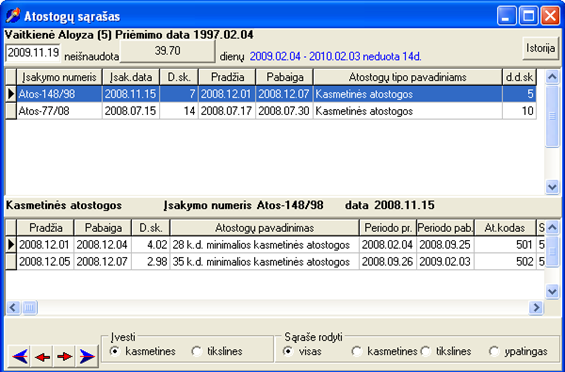Click 'Kasmetinės atostogos' in Atos-77/08 row

click(x=408, y=111)
